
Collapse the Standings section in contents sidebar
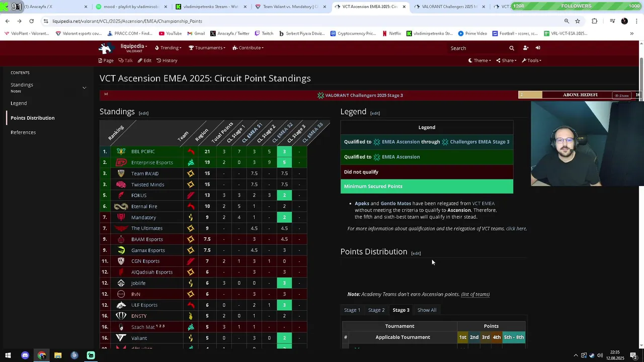click(85, 87)
